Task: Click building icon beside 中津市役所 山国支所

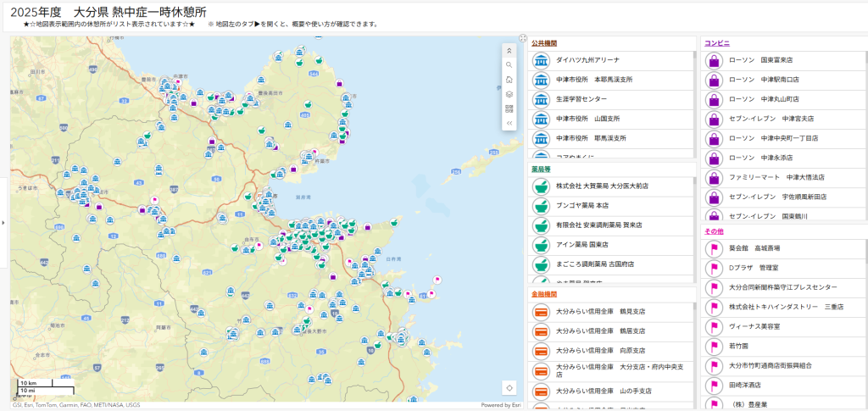Action: tap(541, 119)
